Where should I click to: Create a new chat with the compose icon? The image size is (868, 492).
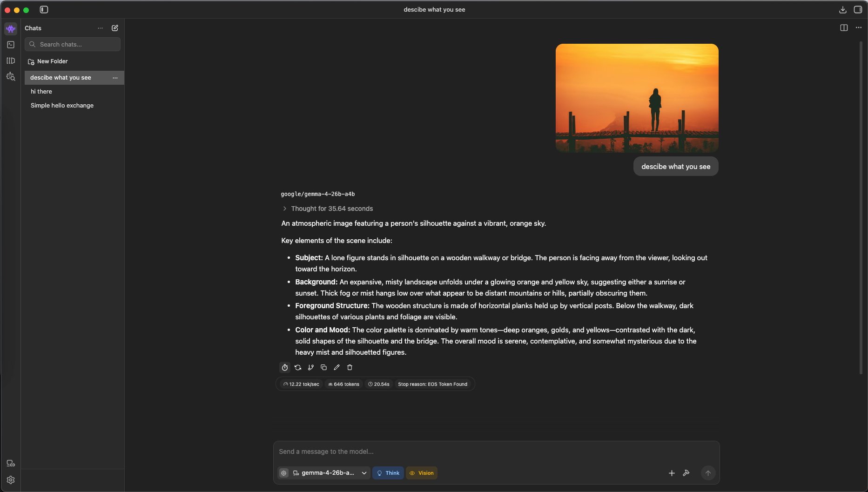[x=115, y=28]
